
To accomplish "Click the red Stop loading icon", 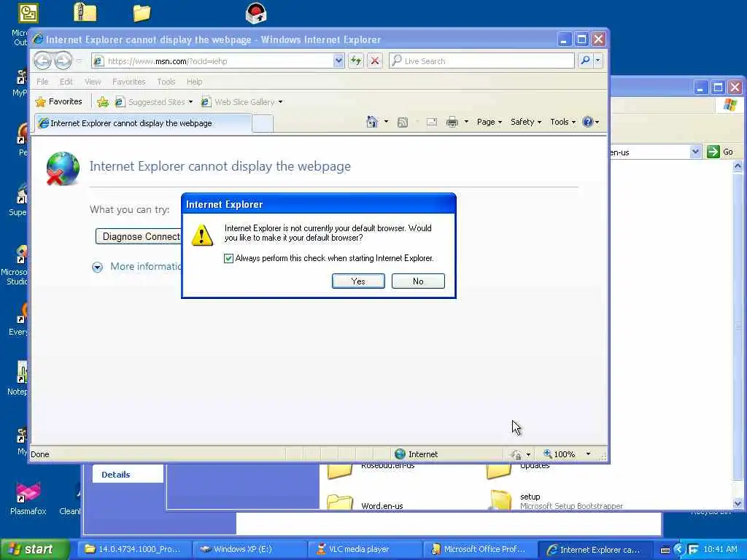I will pyautogui.click(x=375, y=61).
